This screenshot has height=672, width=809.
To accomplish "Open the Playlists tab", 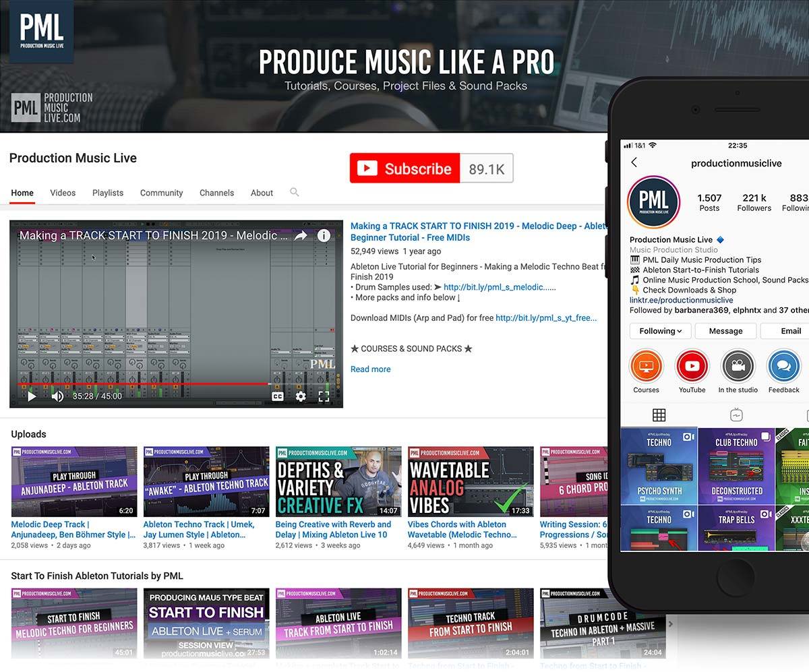I will 108,193.
